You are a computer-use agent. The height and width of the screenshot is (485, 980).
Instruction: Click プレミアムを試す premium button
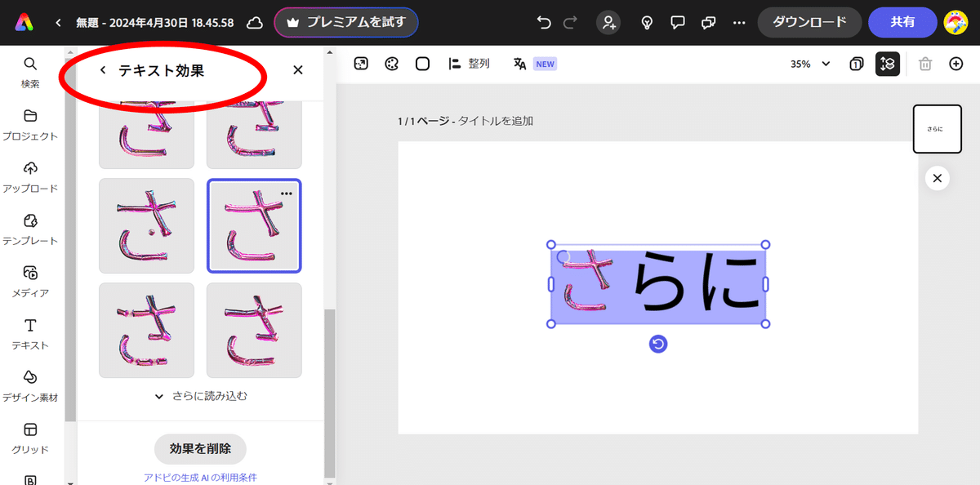346,23
